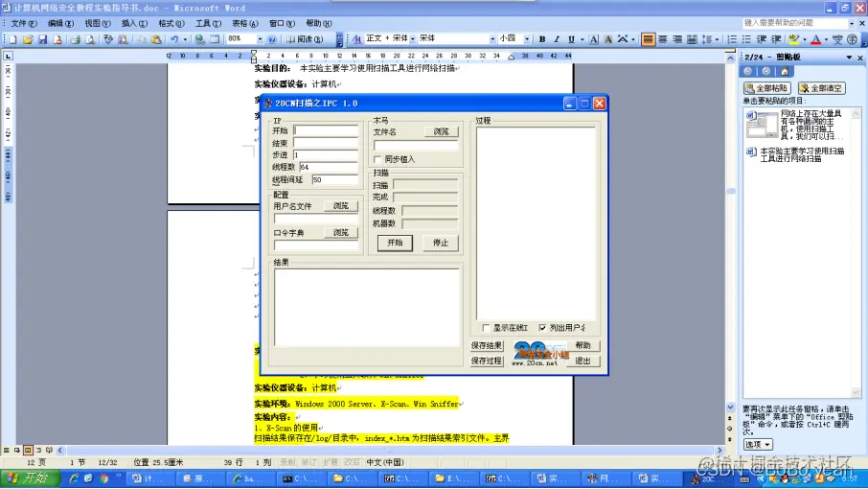The image size is (868, 489).
Task: Click the Character Shading icon
Action: 607,38
